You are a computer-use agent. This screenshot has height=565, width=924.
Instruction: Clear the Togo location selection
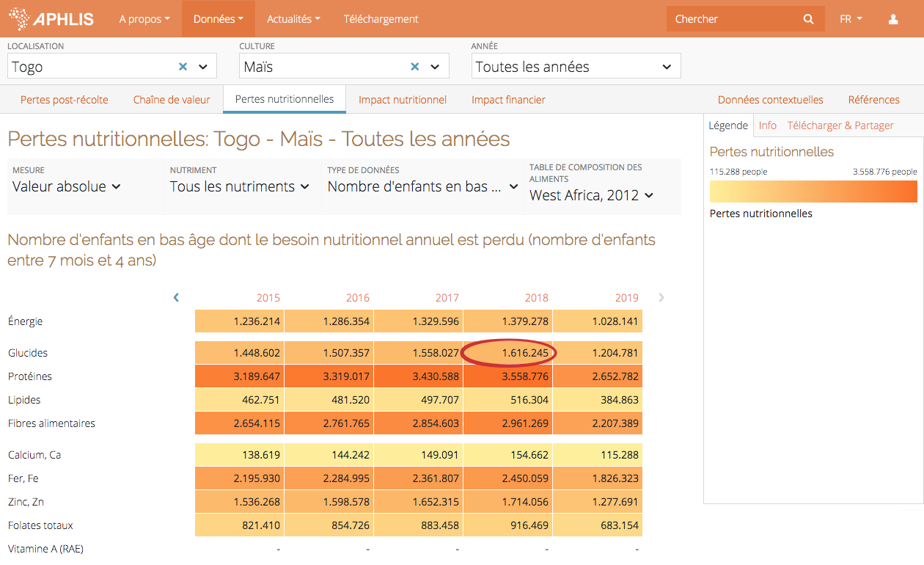[x=183, y=67]
